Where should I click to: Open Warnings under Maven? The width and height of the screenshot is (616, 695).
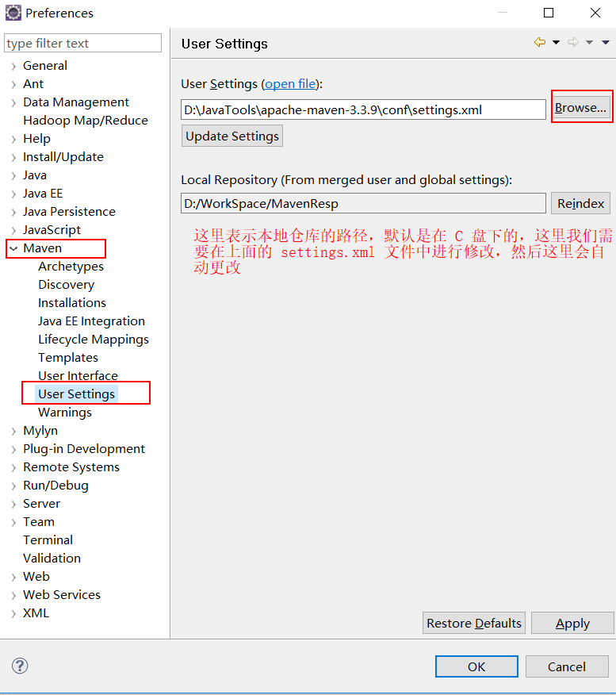[x=65, y=413]
